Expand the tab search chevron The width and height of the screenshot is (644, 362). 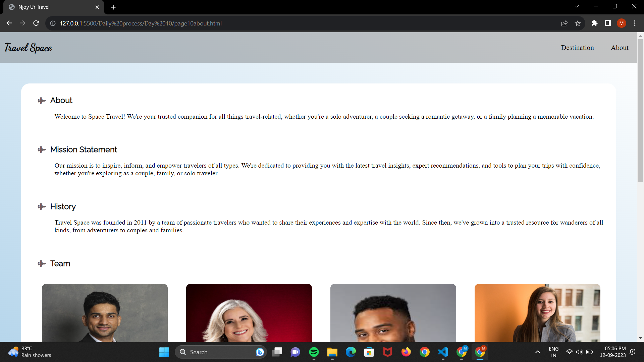click(x=577, y=6)
